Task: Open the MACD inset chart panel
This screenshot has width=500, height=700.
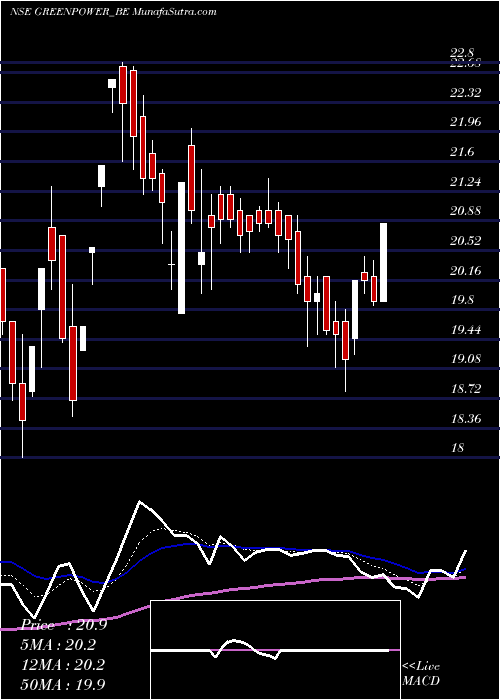Action: (x=275, y=650)
